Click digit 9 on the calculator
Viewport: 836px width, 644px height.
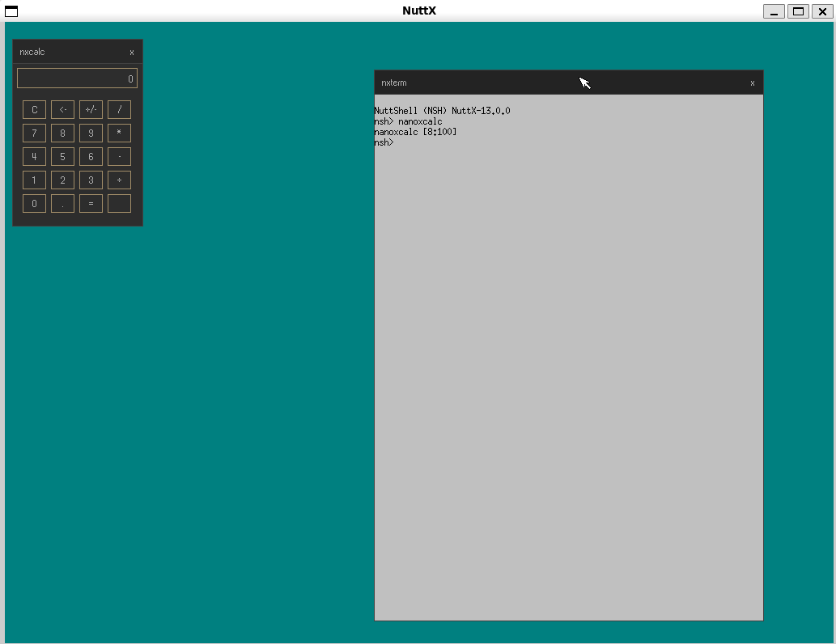[x=91, y=133]
